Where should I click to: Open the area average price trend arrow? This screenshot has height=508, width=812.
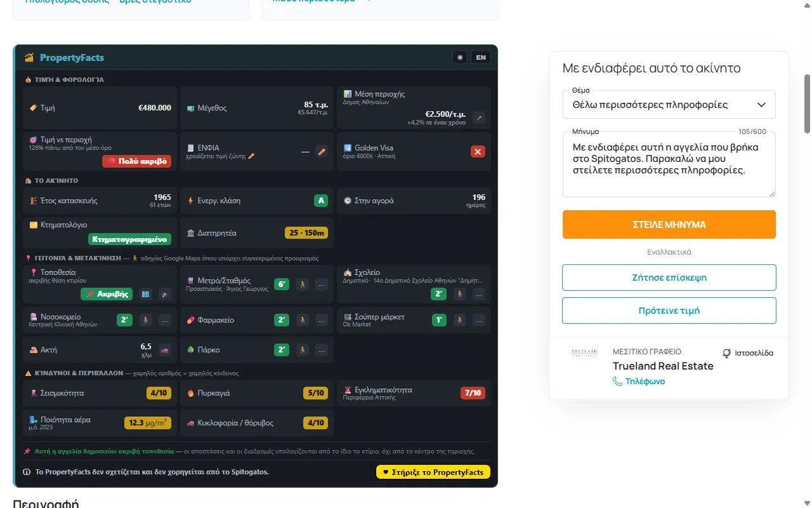pyautogui.click(x=480, y=117)
